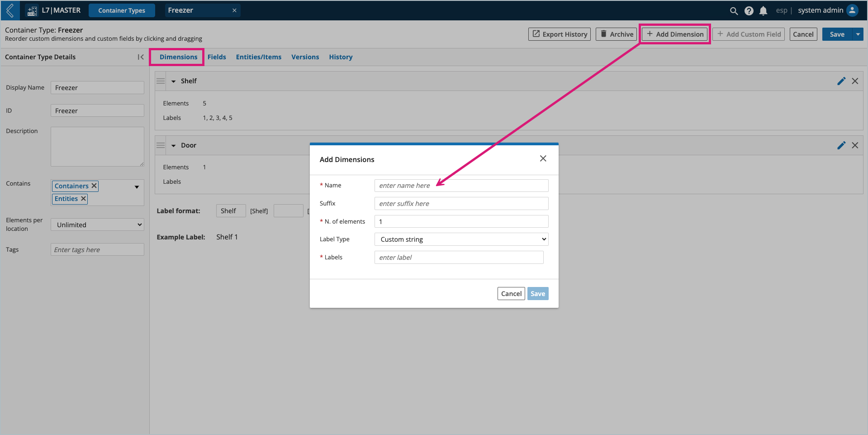Image resolution: width=868 pixels, height=435 pixels.
Task: Focus the ID field
Action: pos(97,111)
